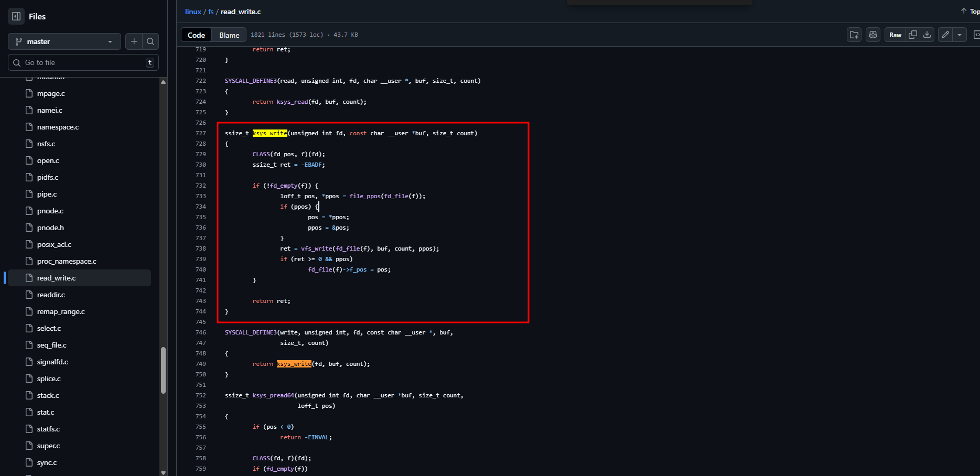Select pidfs.c file
The image size is (980, 476).
48,177
